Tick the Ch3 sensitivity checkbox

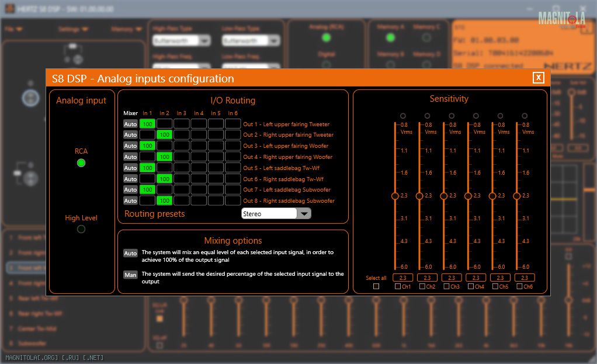[x=447, y=286]
